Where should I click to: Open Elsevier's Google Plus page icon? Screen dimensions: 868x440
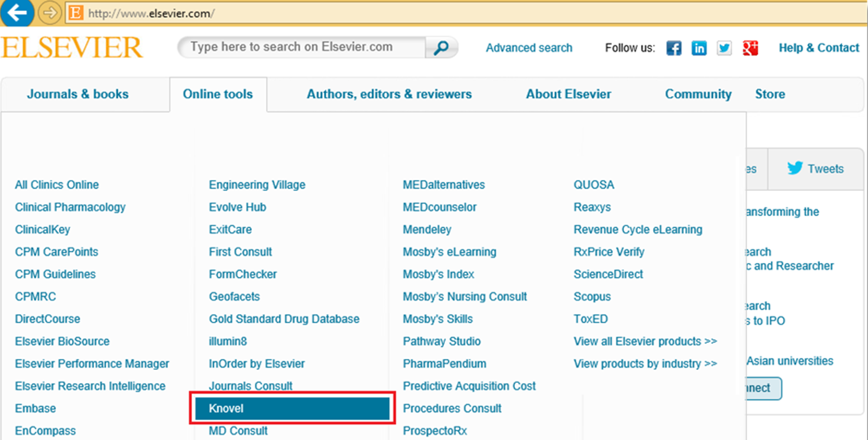(x=750, y=48)
